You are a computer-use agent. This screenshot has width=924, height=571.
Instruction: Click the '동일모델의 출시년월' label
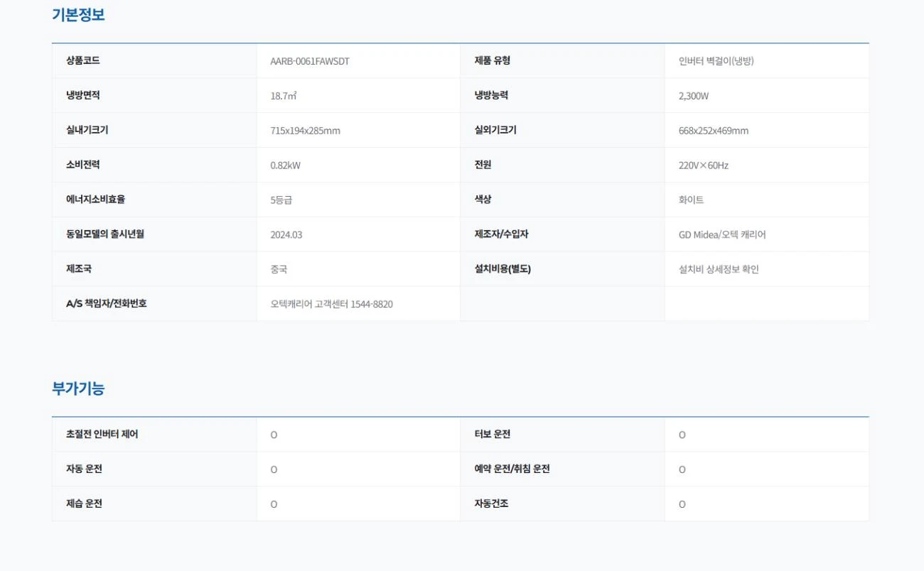click(x=105, y=234)
